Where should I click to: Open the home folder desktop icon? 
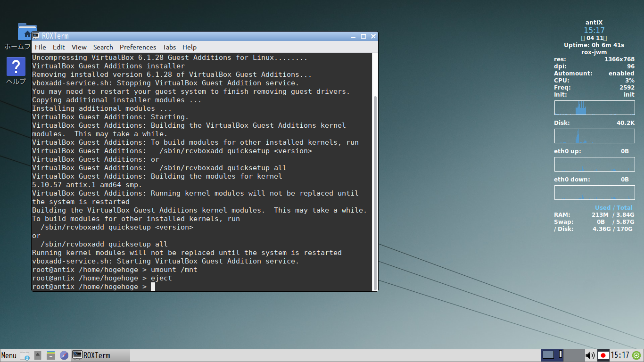click(x=26, y=31)
